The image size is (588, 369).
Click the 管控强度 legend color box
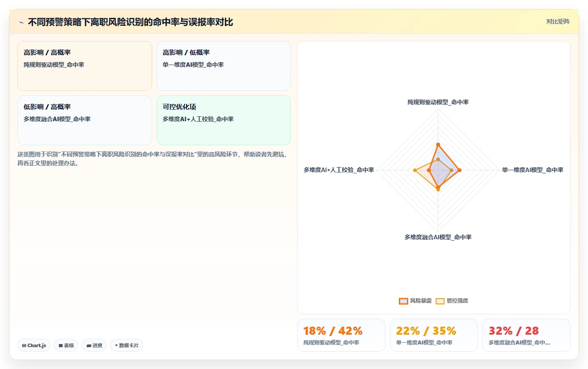click(x=440, y=301)
